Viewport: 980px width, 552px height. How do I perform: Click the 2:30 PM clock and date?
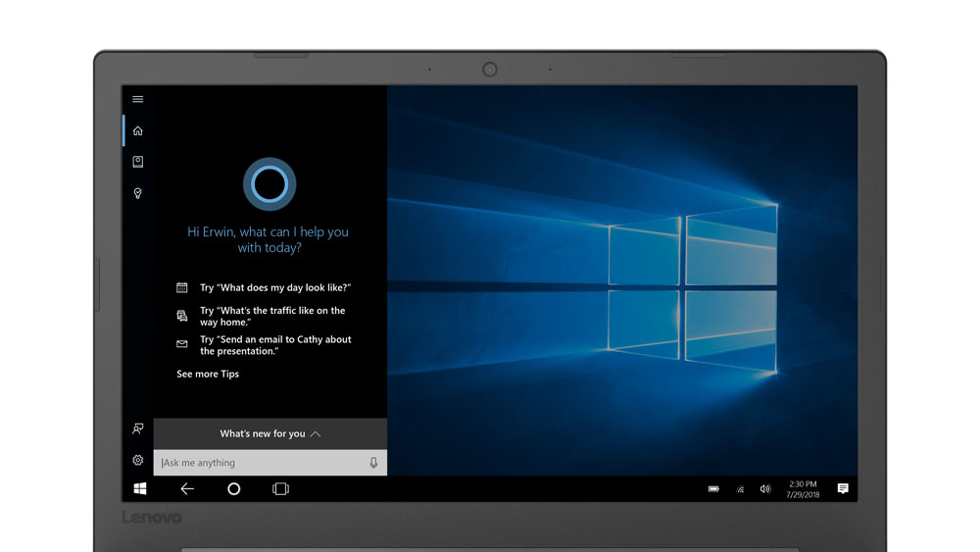[x=804, y=489]
